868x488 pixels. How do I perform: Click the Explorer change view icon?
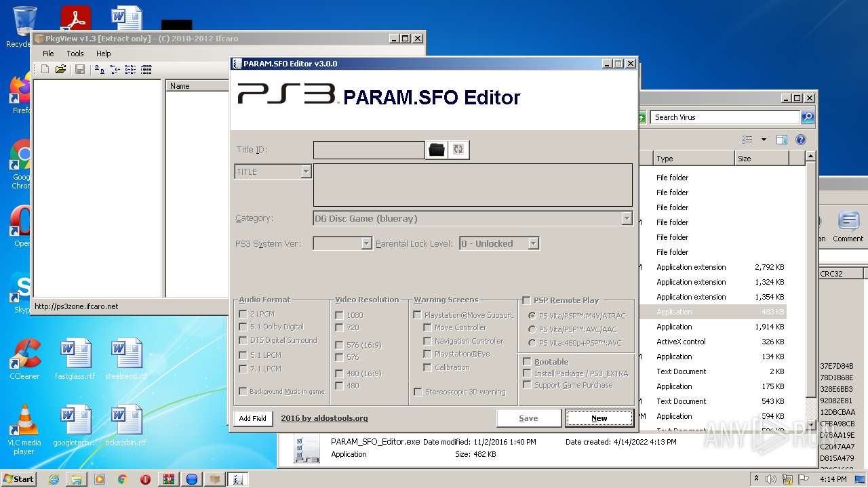click(747, 140)
